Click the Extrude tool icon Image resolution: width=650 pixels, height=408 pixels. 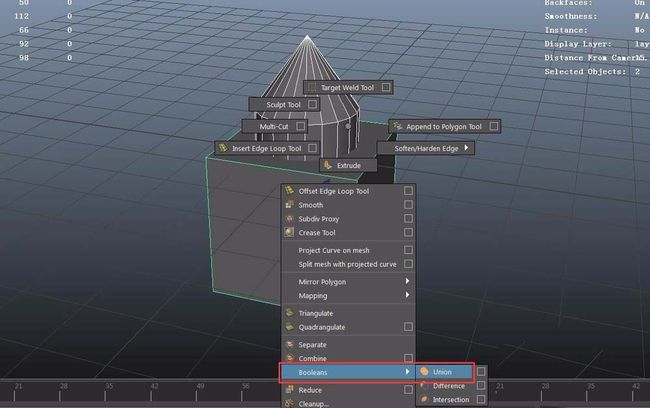click(x=328, y=165)
